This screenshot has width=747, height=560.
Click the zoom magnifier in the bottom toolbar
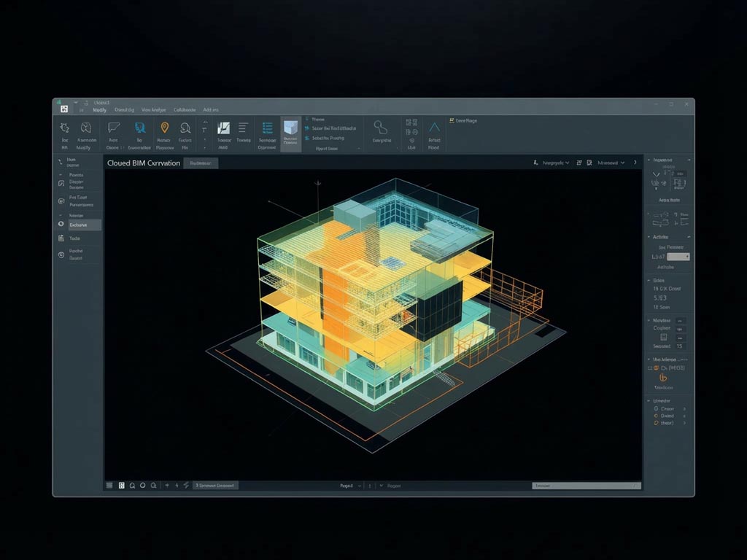click(132, 485)
